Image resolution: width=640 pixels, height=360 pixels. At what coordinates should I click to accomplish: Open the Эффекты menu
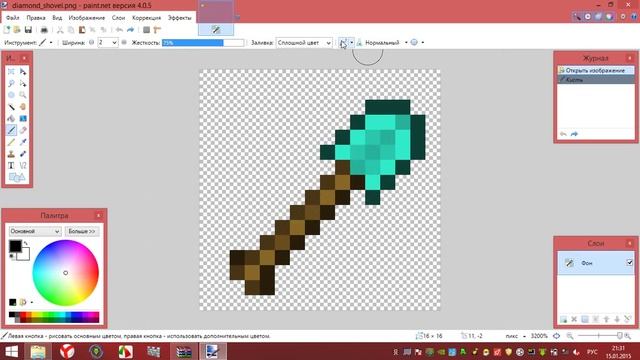coord(180,18)
